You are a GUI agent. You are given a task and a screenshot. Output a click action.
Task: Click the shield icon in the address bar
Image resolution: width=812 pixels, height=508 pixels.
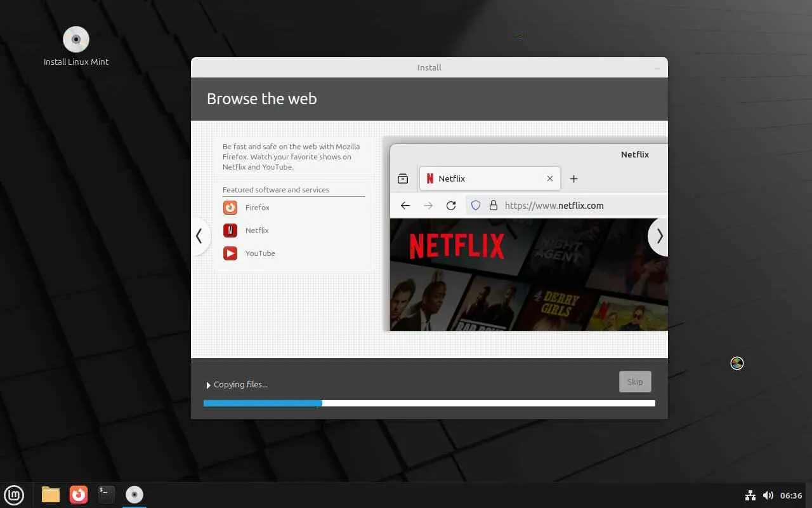click(x=476, y=206)
